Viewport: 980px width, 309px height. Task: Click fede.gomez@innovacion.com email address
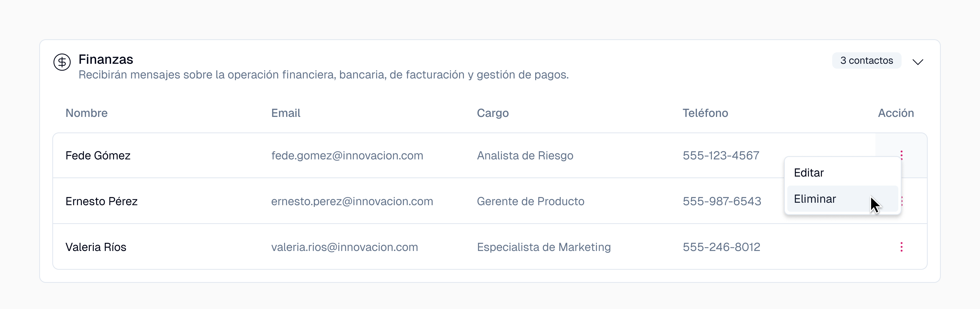tap(347, 155)
